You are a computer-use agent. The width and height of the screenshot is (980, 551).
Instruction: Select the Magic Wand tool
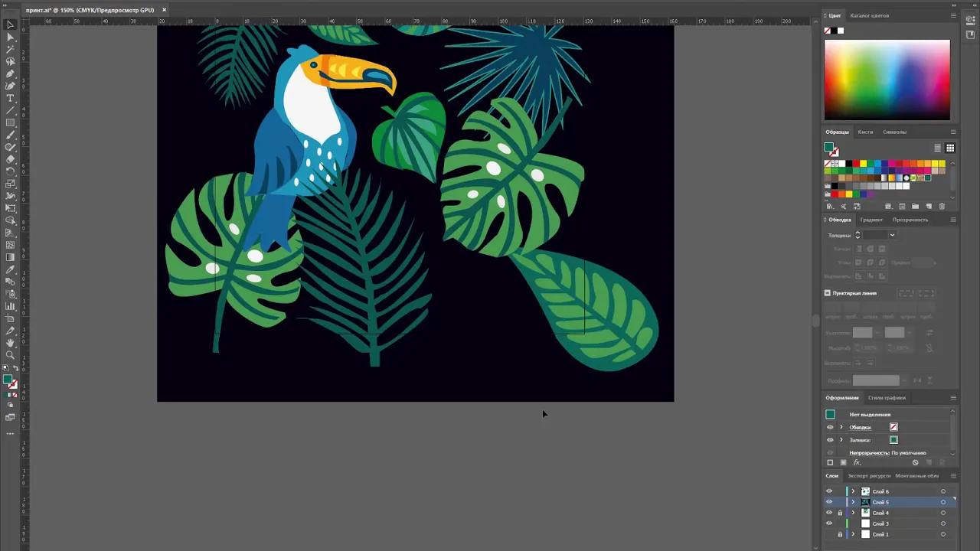[10, 49]
